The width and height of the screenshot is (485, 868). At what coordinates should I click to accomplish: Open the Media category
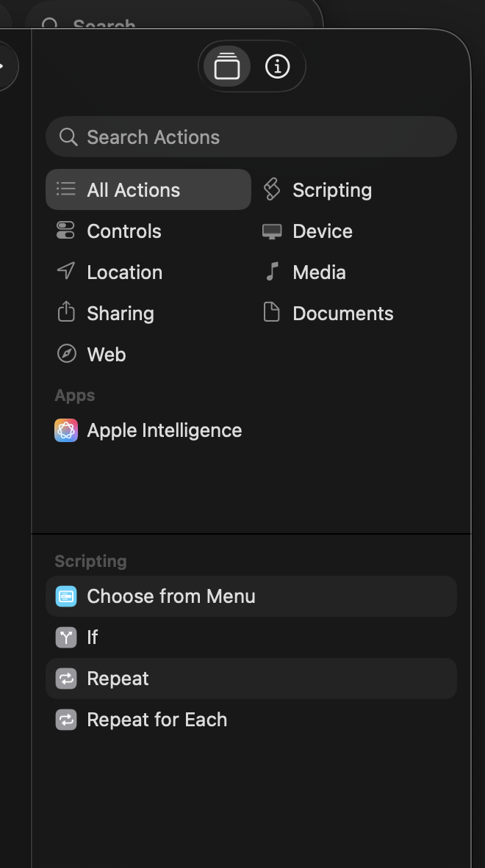[x=318, y=272]
